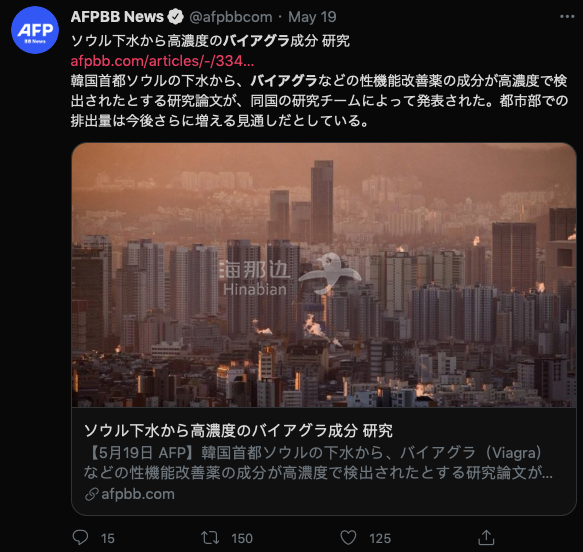Click the AFPBB News display name
Screen dimensions: 583x552
[117, 17]
